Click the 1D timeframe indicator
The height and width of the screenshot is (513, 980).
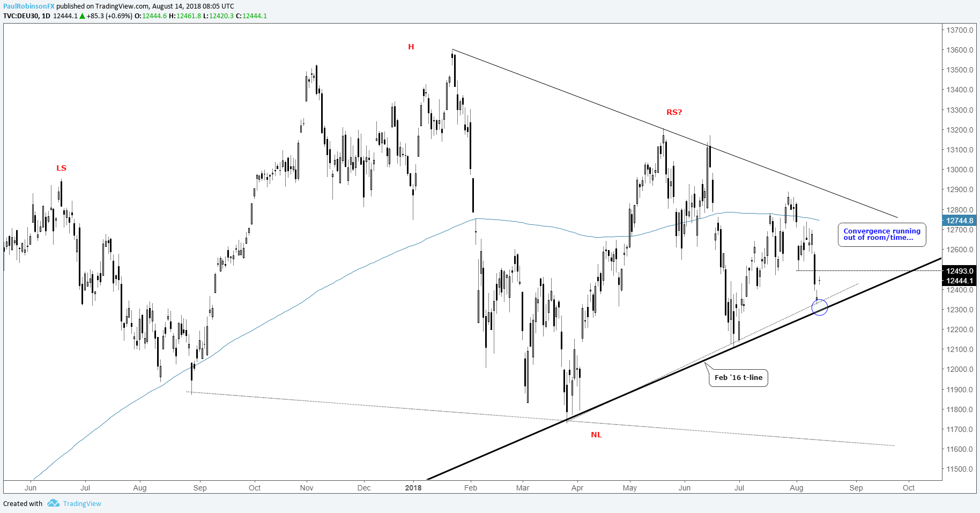point(46,16)
